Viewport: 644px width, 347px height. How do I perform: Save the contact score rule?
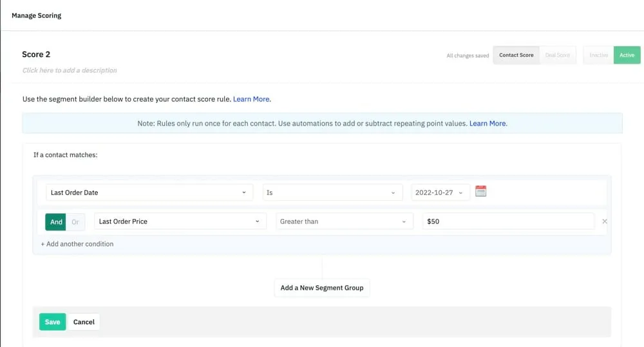click(x=52, y=322)
